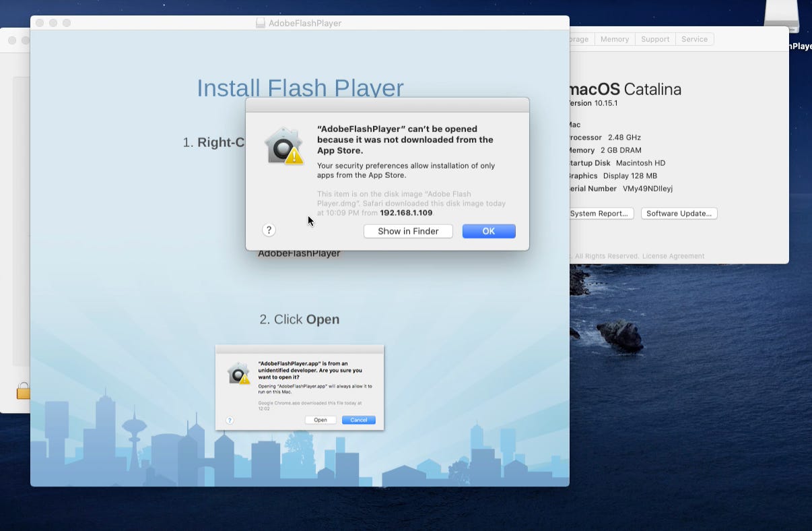Image resolution: width=812 pixels, height=531 pixels.
Task: Switch to the Service tab
Action: (x=694, y=39)
